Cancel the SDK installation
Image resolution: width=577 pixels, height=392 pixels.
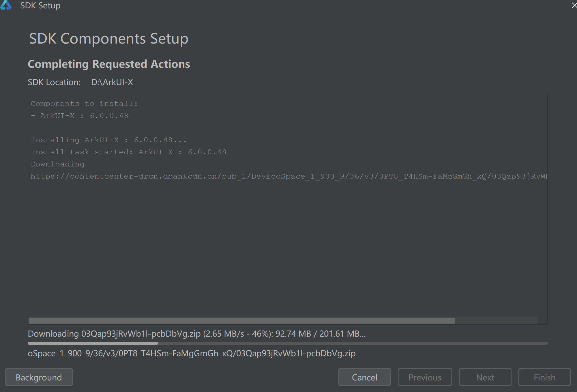tap(364, 377)
